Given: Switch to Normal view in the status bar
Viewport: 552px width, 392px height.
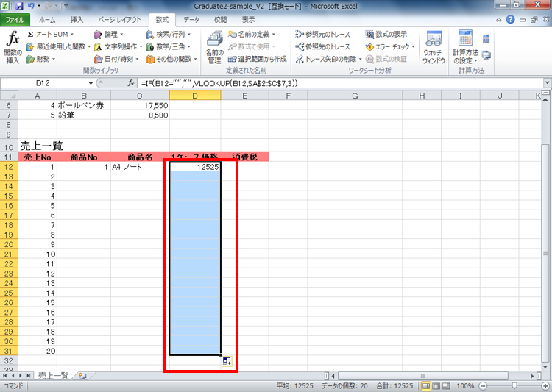Looking at the screenshot, I should tap(426, 386).
